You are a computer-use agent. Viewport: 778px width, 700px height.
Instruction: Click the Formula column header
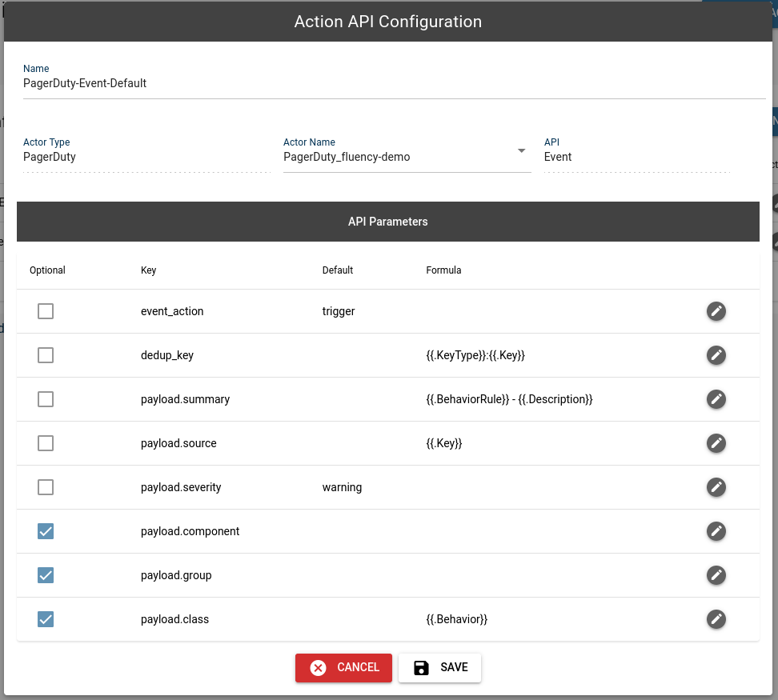tap(443, 270)
